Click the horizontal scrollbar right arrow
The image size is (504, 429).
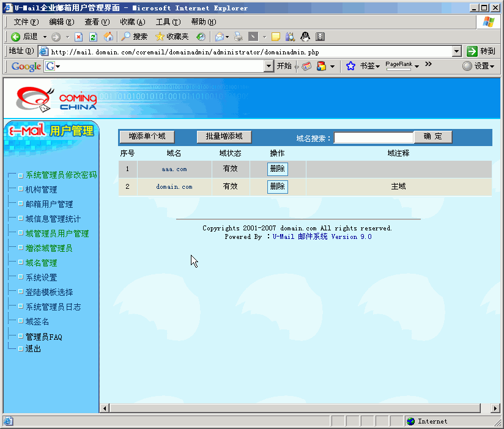pyautogui.click(x=480, y=408)
